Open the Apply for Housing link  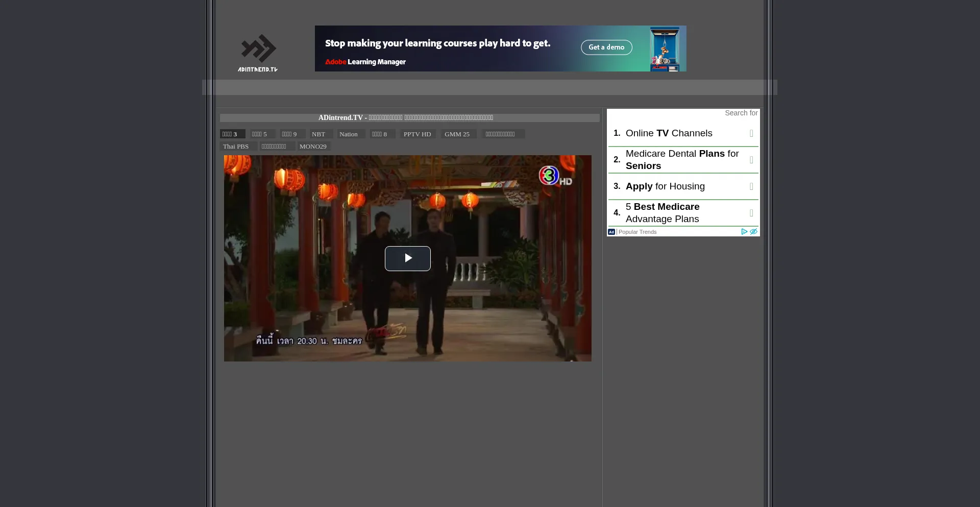[x=665, y=186]
